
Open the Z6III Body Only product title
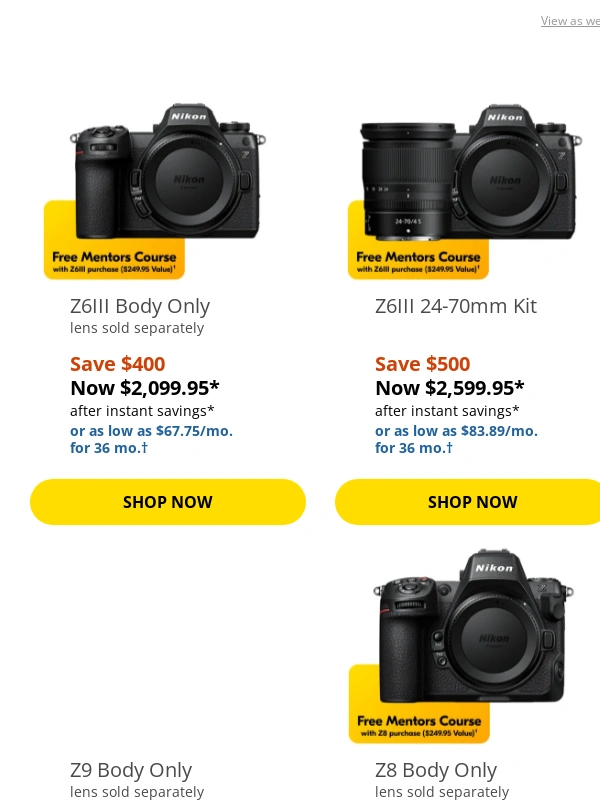click(140, 306)
